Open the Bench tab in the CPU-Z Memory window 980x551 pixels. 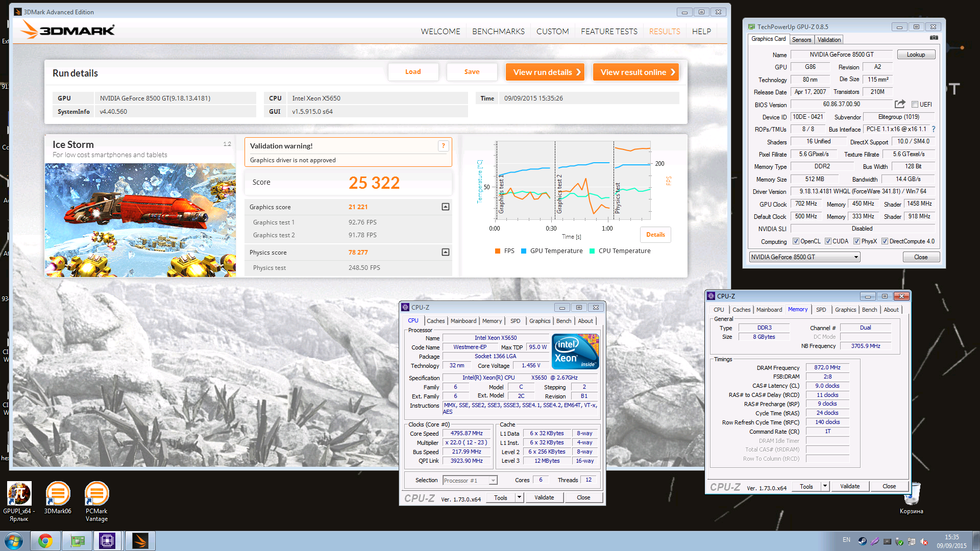coord(869,310)
